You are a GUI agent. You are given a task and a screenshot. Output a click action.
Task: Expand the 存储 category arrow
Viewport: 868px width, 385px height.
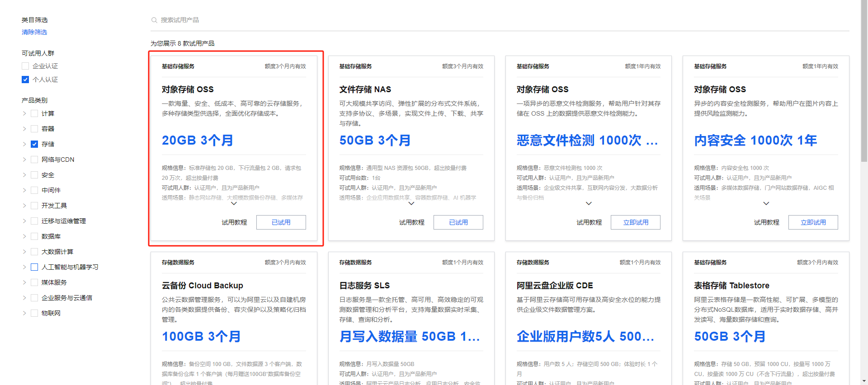pyautogui.click(x=24, y=144)
